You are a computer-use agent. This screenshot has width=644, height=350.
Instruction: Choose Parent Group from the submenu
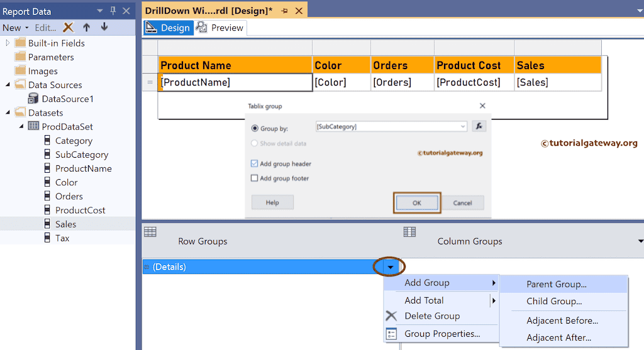(x=556, y=284)
